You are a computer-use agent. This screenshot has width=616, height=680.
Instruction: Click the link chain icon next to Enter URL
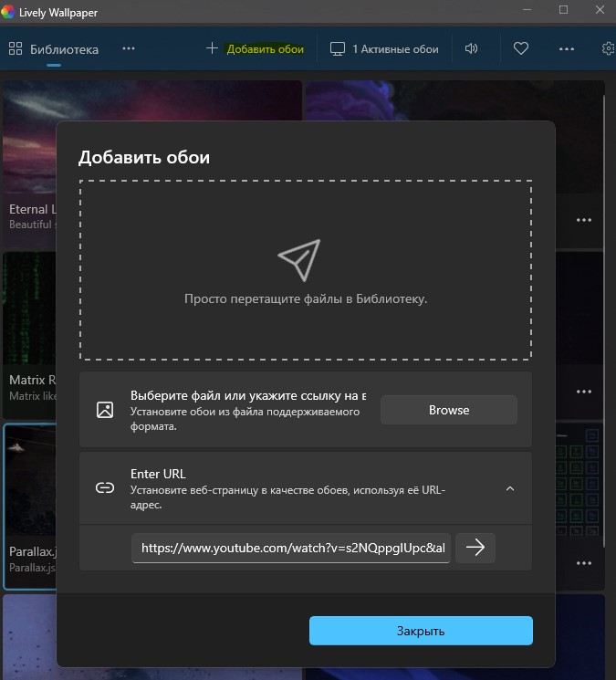click(105, 488)
